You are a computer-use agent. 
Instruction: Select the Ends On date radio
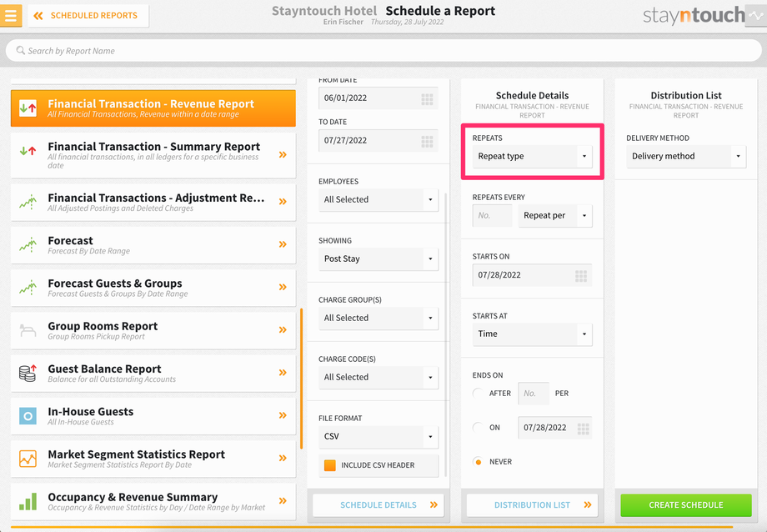479,428
